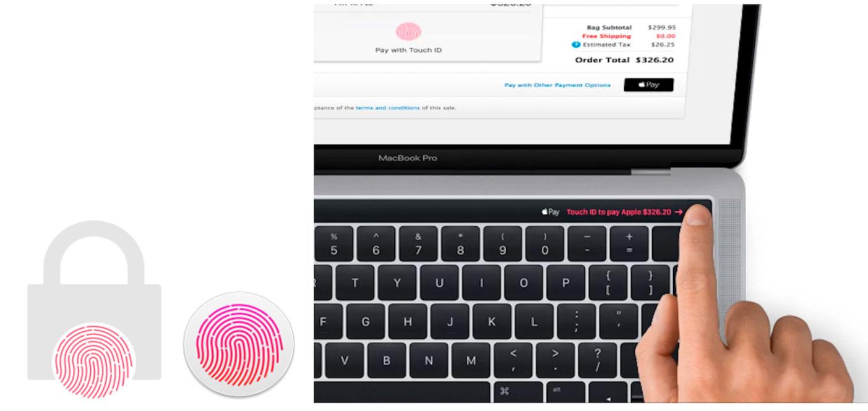Click the Pay with Touch ID label

click(x=408, y=50)
